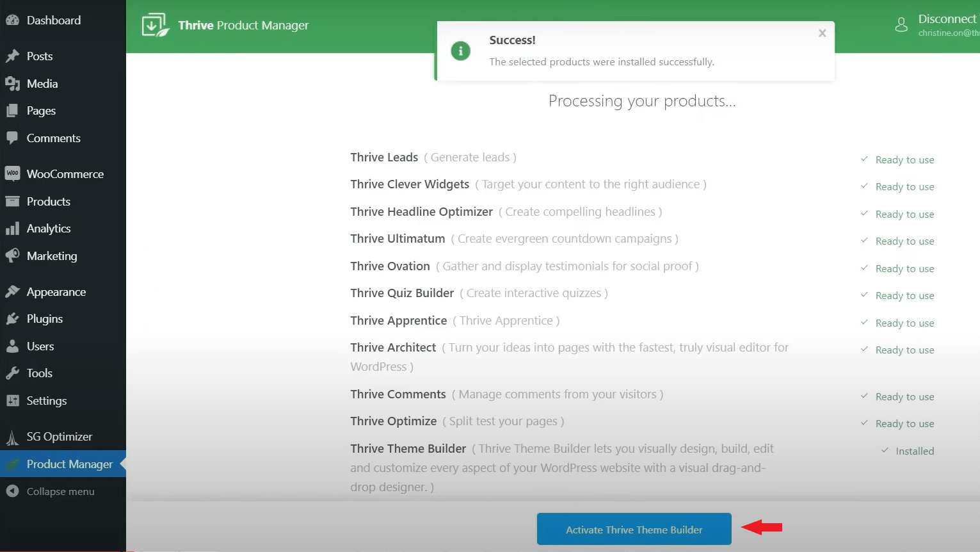Click Thrive Theme Builder product name
This screenshot has width=980, height=552.
point(408,449)
